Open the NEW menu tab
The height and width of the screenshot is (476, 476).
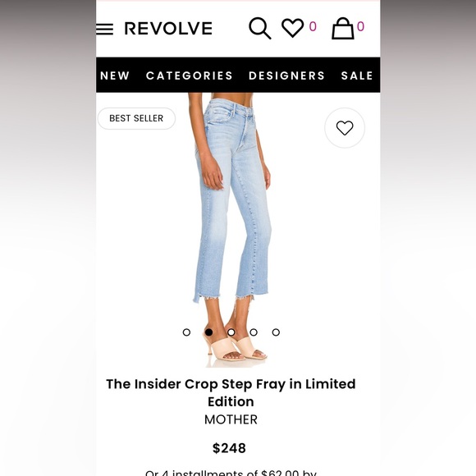click(x=115, y=76)
